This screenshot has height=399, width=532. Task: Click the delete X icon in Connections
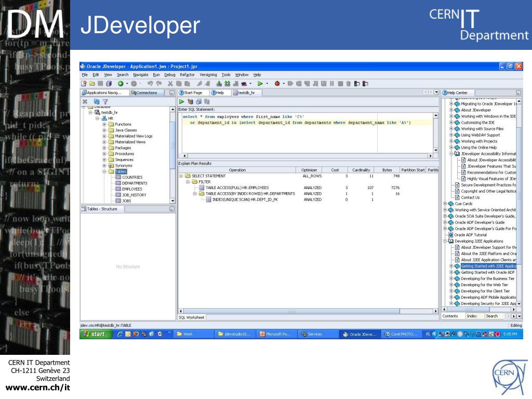(x=85, y=101)
